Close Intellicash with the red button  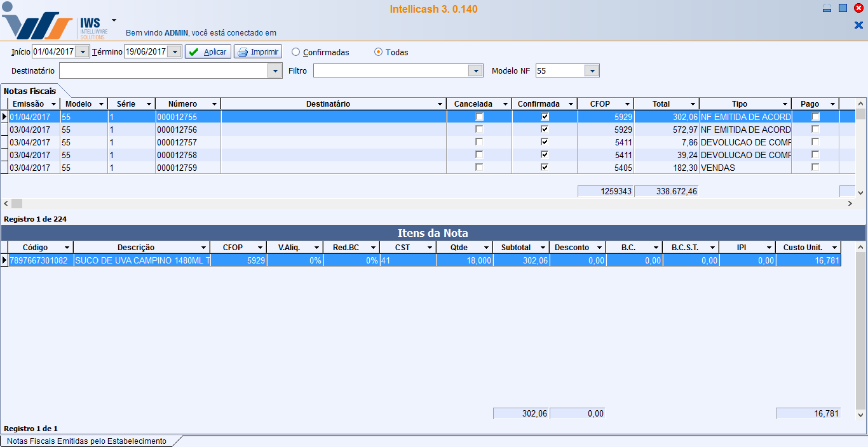coord(858,8)
